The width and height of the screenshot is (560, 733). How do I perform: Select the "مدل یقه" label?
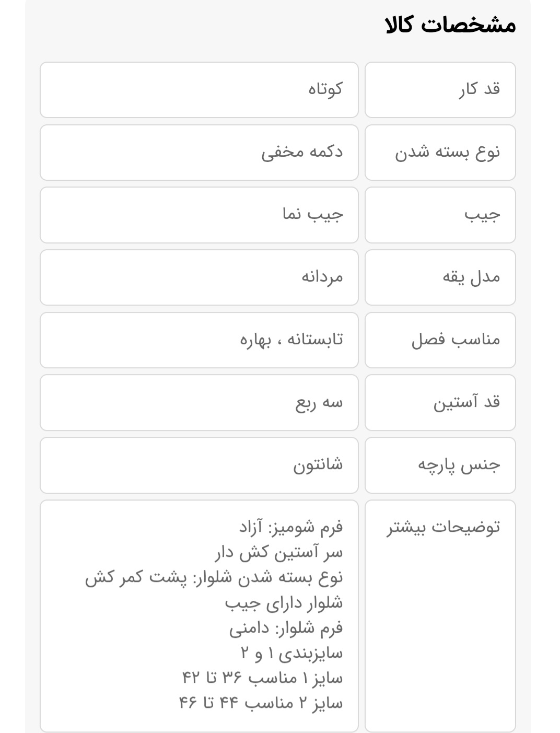471,277
